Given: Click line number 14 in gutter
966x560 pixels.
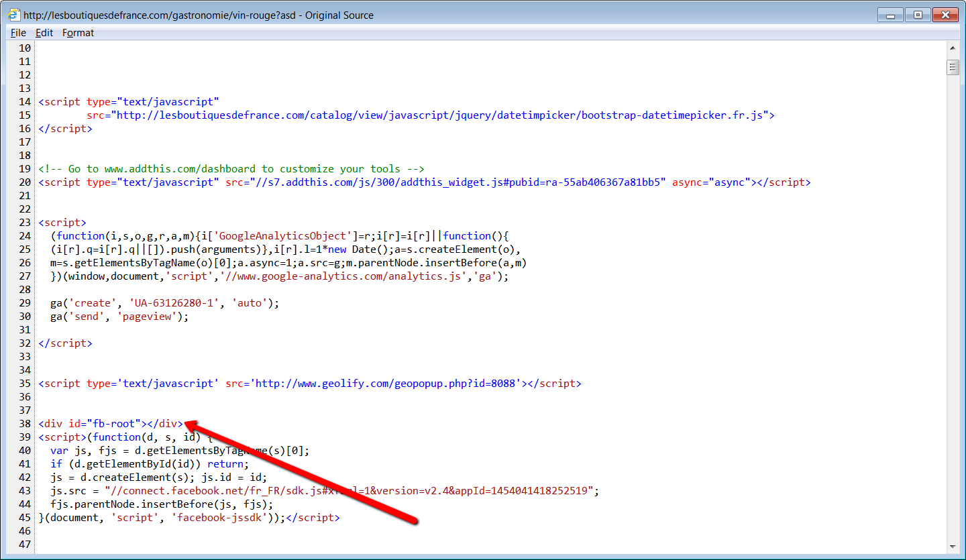Looking at the screenshot, I should pos(25,102).
